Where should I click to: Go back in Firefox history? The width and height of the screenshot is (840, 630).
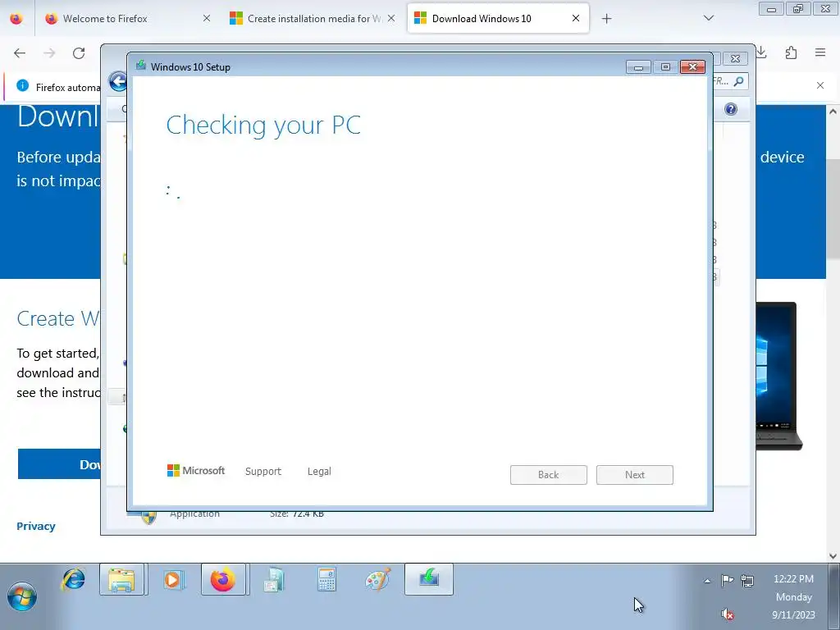[20, 53]
